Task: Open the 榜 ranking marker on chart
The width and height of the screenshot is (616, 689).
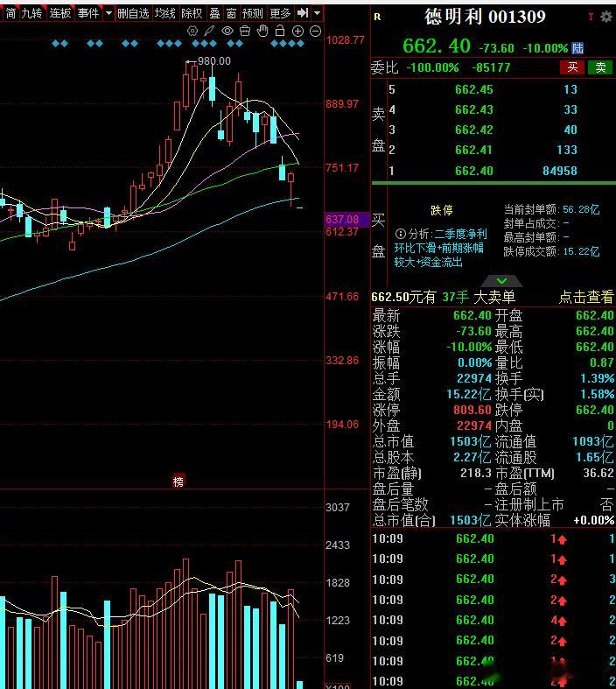Action: click(178, 482)
